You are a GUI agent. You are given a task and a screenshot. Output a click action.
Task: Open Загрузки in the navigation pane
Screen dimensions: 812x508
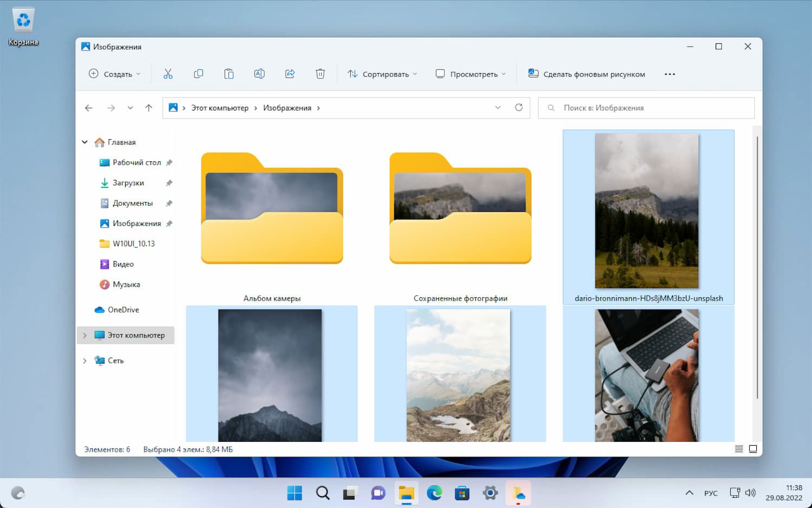pos(128,183)
